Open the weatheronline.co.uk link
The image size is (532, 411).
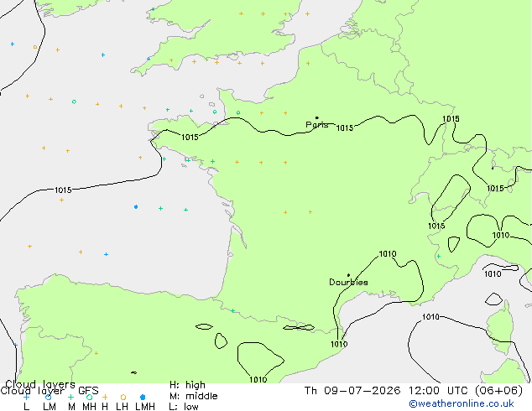coord(462,403)
